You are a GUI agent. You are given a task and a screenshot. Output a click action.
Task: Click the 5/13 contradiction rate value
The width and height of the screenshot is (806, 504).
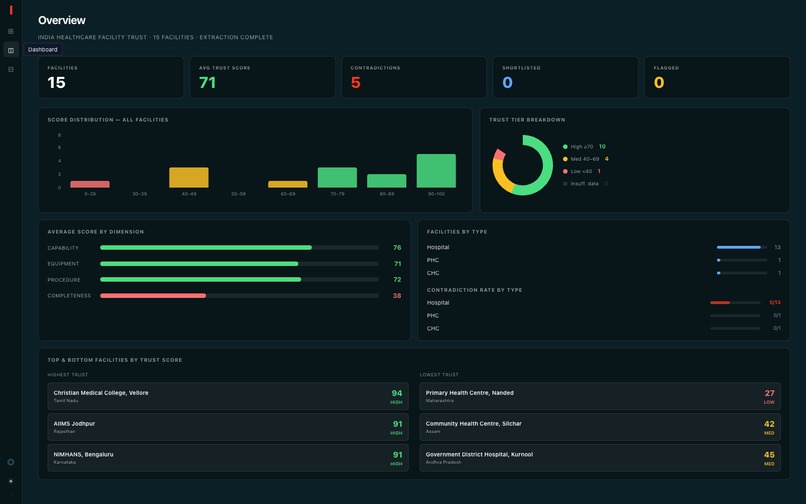tap(775, 303)
